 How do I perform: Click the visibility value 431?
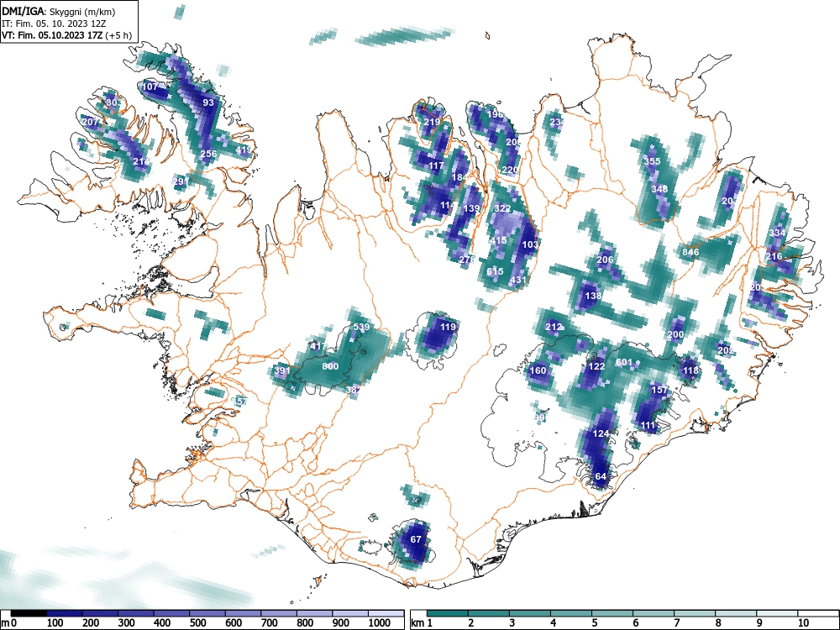tap(518, 280)
